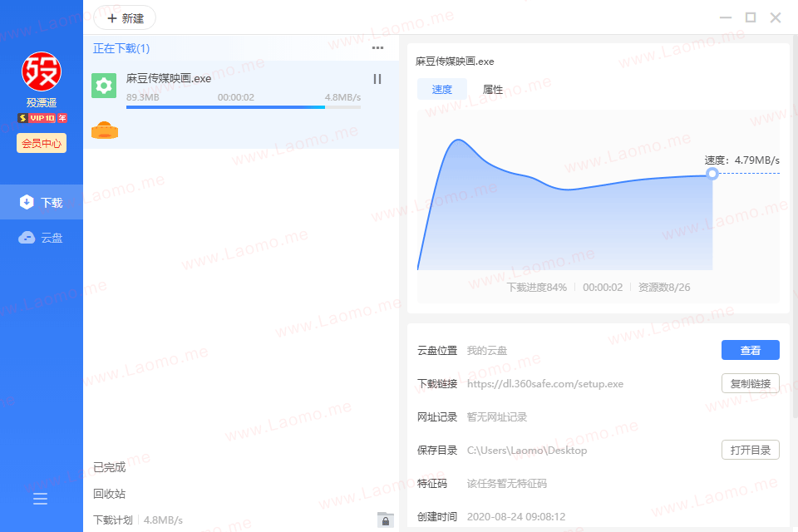This screenshot has height=532, width=798.
Task: Click the download URL text
Action: pyautogui.click(x=545, y=384)
